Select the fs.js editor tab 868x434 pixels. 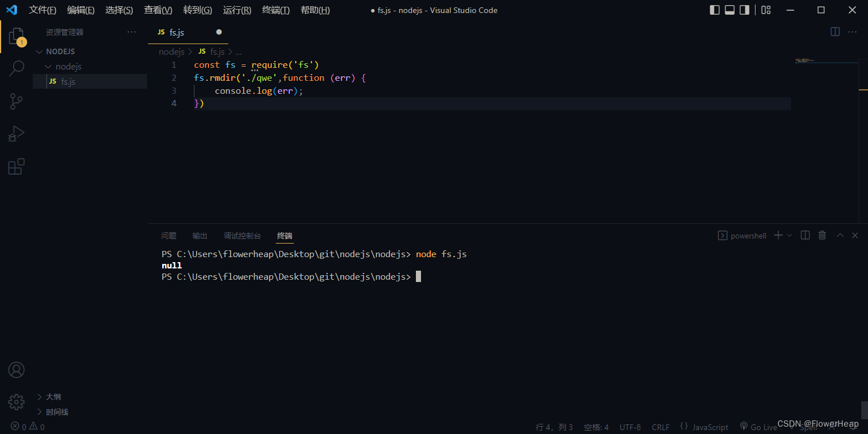(188, 32)
